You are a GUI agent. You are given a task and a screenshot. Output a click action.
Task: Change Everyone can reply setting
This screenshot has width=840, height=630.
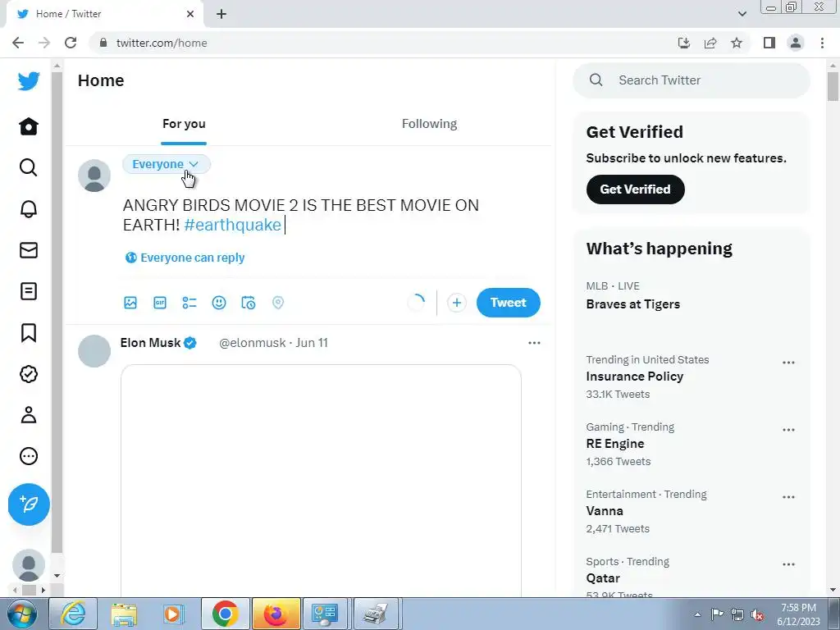pos(185,258)
